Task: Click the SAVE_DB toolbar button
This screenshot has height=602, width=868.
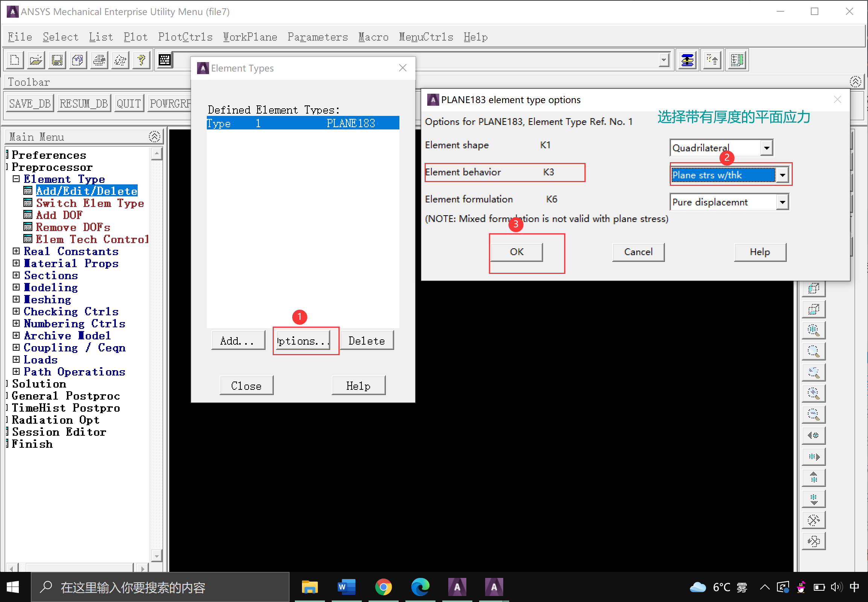Action: coord(30,103)
